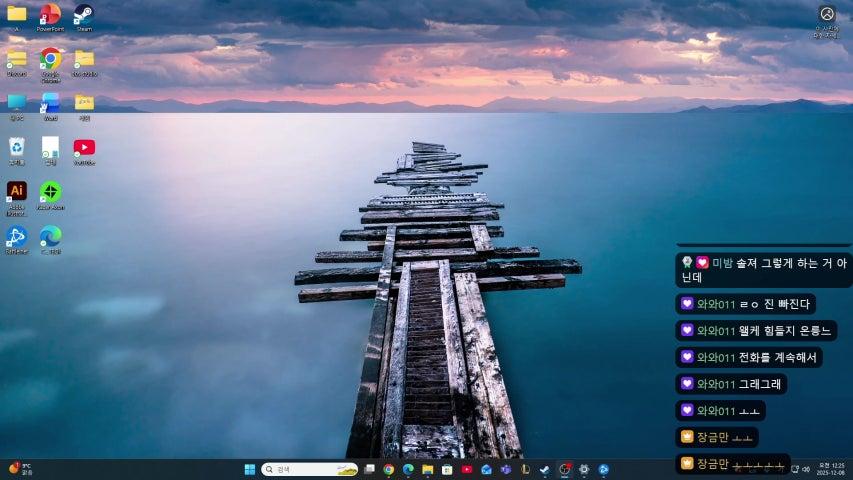Open Chrome from the taskbar
Image resolution: width=853 pixels, height=480 pixels.
(x=388, y=469)
